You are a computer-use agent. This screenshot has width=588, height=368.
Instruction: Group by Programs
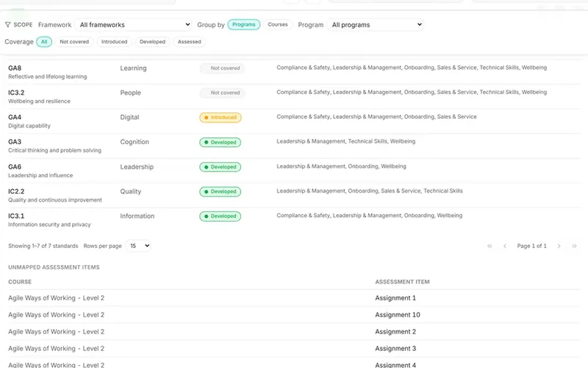244,25
